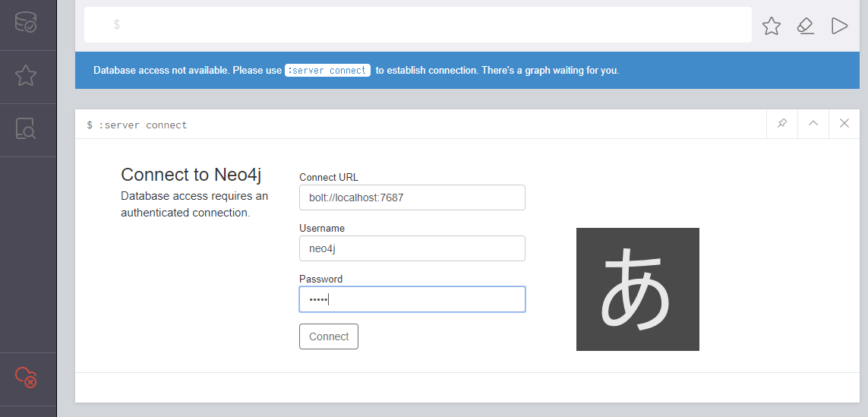Close the :server connect frame
This screenshot has height=417, width=868.
tap(844, 124)
